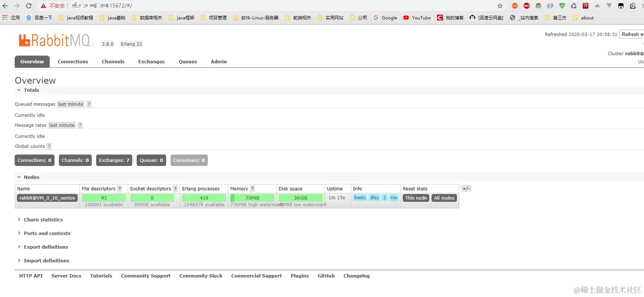This screenshot has height=297, width=644.
Task: Select the Overview tab
Action: 32,62
